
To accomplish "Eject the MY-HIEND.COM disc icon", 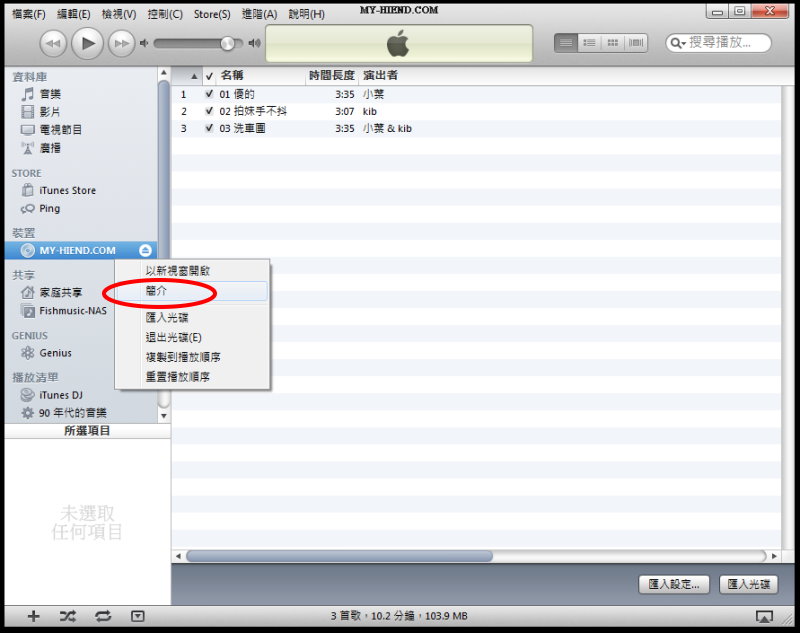I will 146,250.
